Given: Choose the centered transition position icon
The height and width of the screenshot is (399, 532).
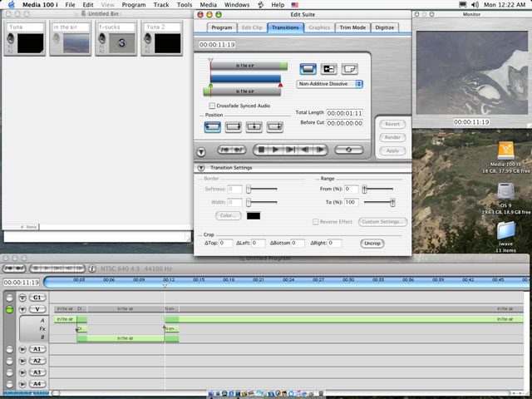Looking at the screenshot, I should (254, 126).
